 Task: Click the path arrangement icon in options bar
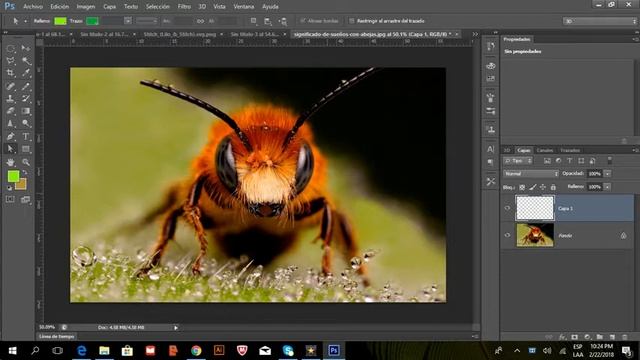282,21
